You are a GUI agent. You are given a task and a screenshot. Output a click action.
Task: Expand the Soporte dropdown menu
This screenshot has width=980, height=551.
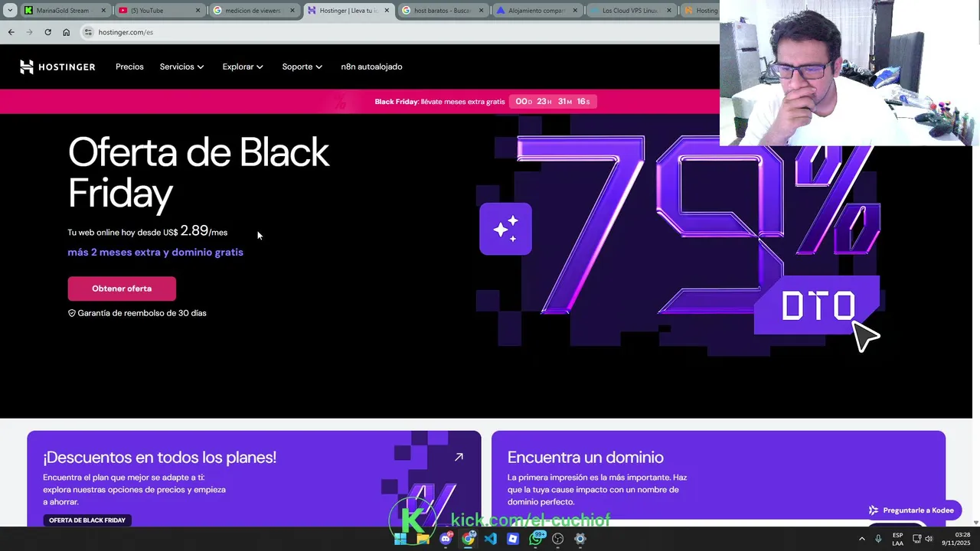click(x=302, y=67)
